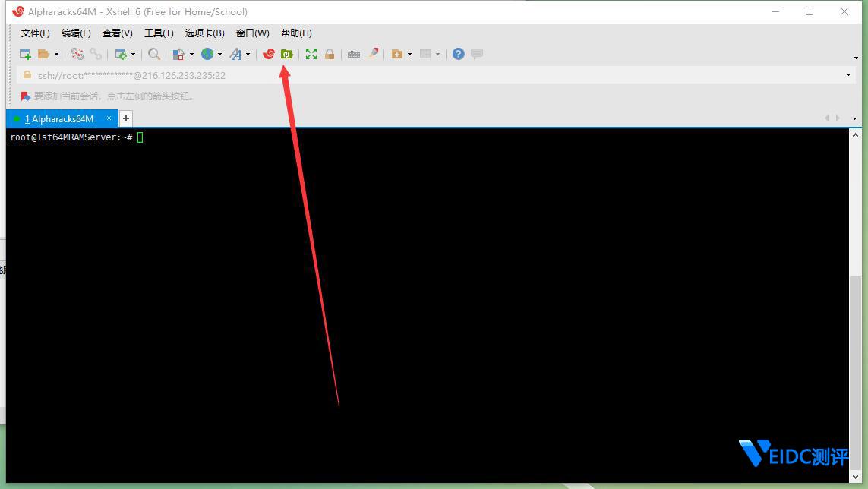This screenshot has height=489, width=868.
Task: Launch Xftp file transfer with the green icon
Action: tap(286, 54)
